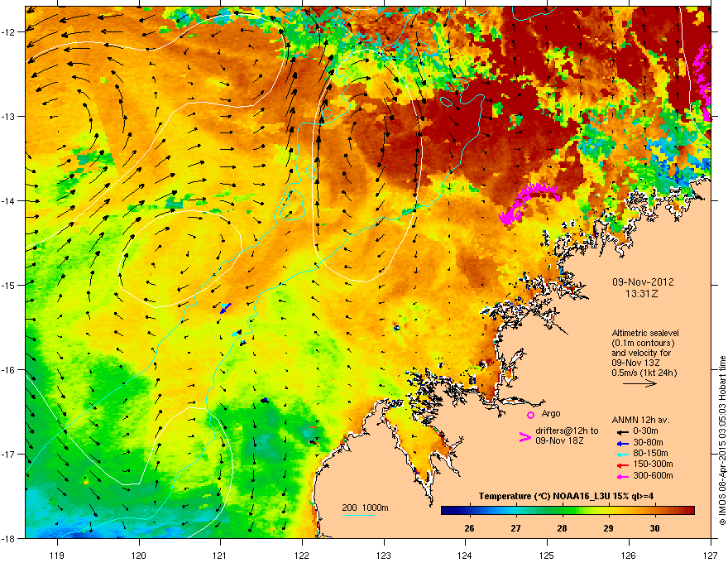This screenshot has width=728, height=563.
Task: Click the time label 13:31Z
Action: [642, 294]
